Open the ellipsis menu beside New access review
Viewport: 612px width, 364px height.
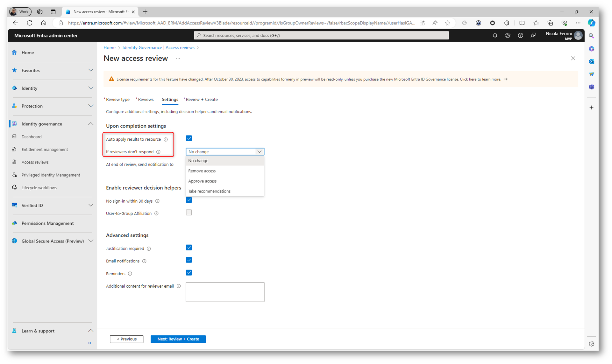[x=178, y=58]
